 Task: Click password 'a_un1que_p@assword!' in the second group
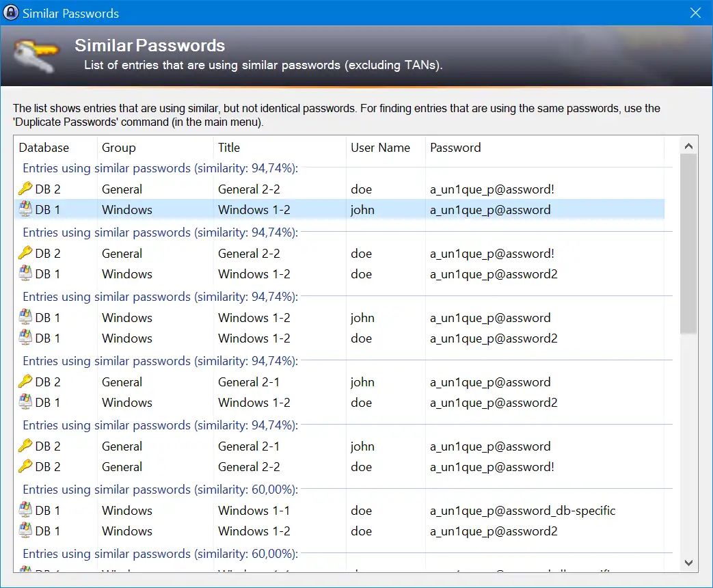click(x=492, y=254)
